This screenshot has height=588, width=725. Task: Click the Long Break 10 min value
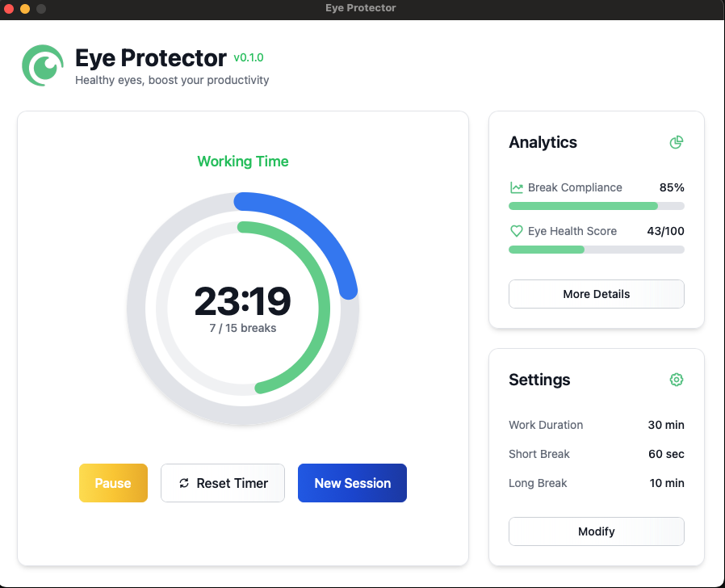point(666,483)
